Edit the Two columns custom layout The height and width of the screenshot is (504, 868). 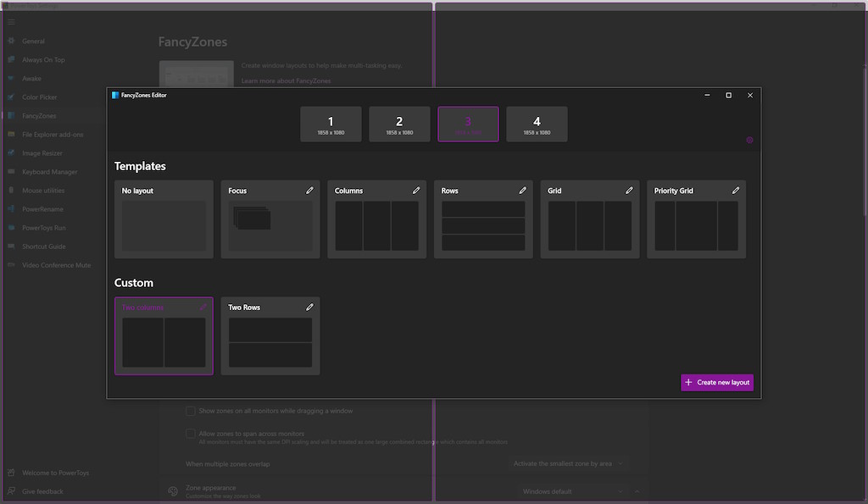(x=203, y=307)
